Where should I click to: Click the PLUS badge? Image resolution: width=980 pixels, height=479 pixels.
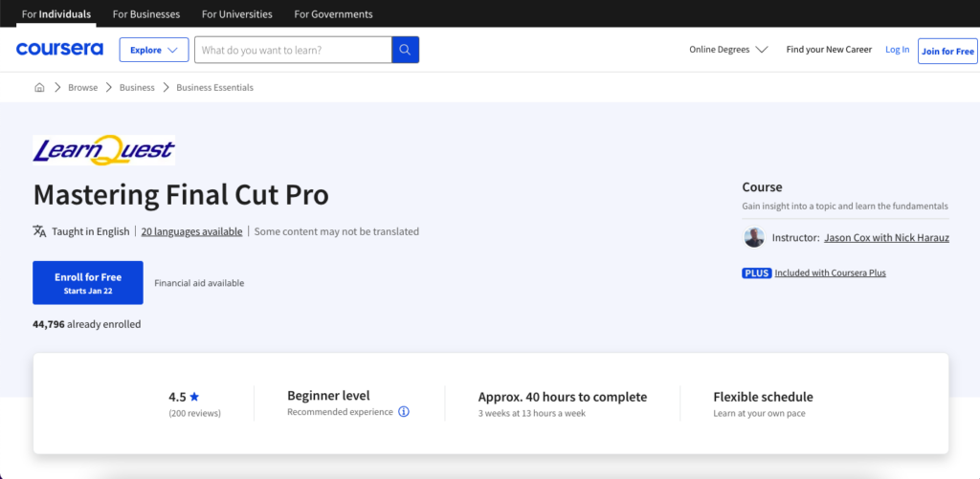tap(756, 272)
